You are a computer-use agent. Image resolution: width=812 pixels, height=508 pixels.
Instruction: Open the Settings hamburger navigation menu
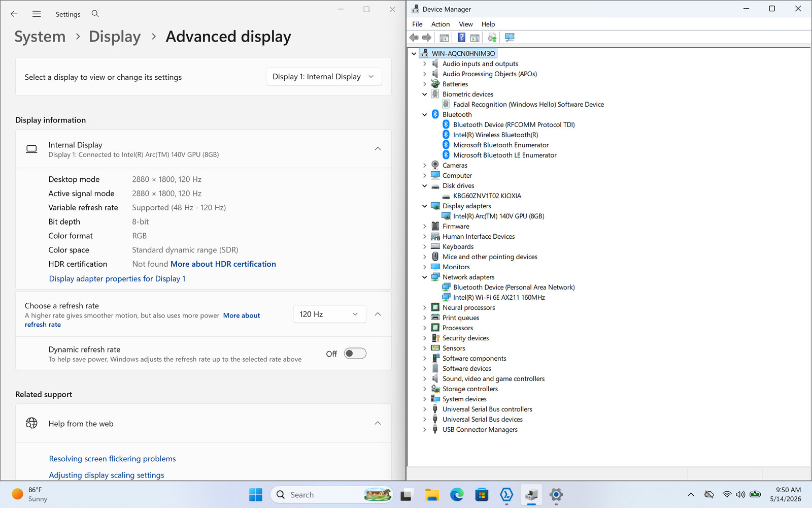point(37,14)
